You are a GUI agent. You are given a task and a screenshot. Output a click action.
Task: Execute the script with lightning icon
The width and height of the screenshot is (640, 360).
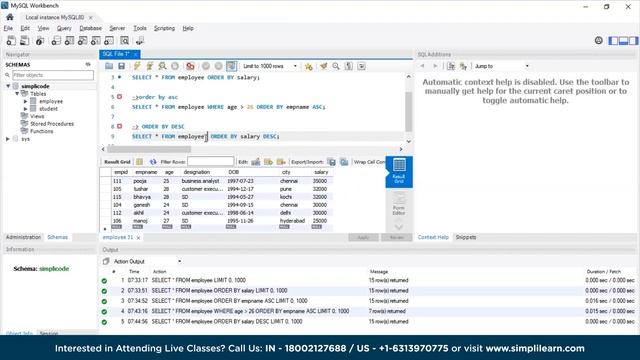(137, 66)
